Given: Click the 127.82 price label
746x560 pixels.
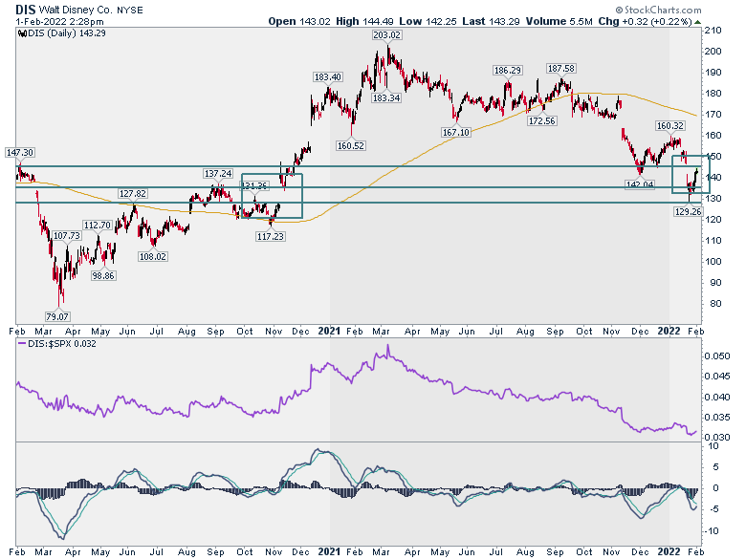Looking at the screenshot, I should coord(133,193).
